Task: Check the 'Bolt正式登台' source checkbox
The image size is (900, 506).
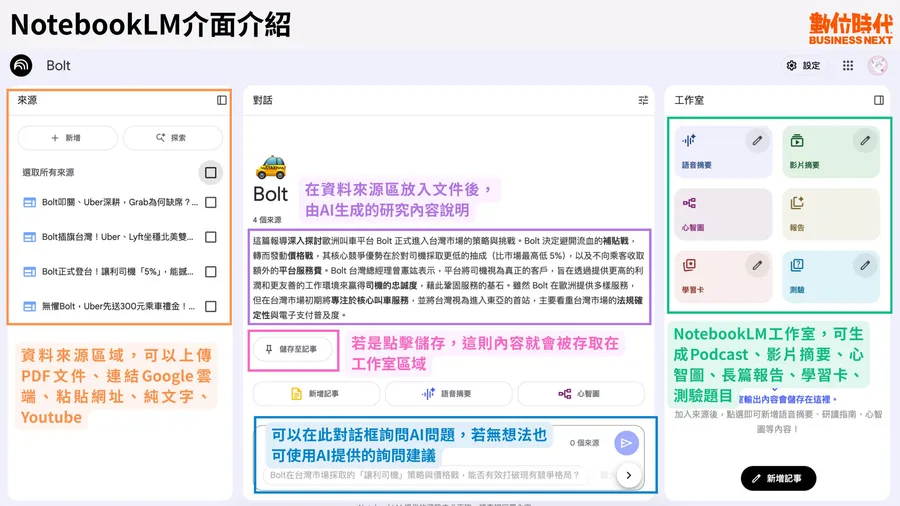Action: coord(210,272)
